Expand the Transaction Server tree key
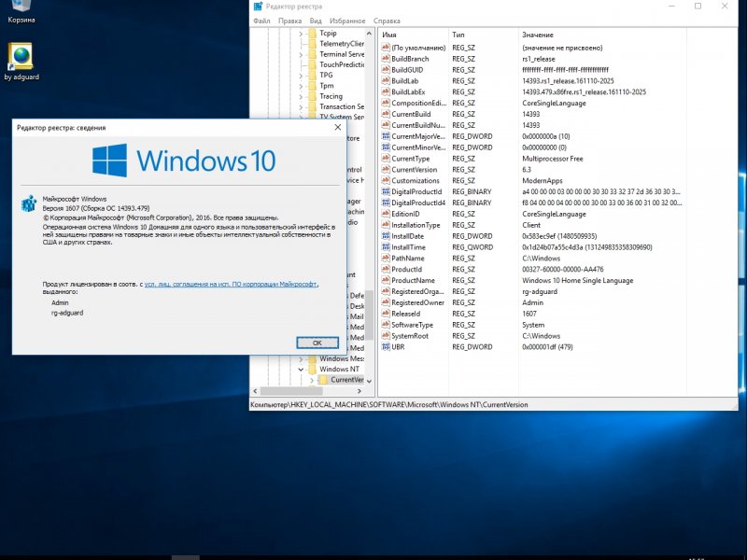Screen dimensions: 747x560 301,106
